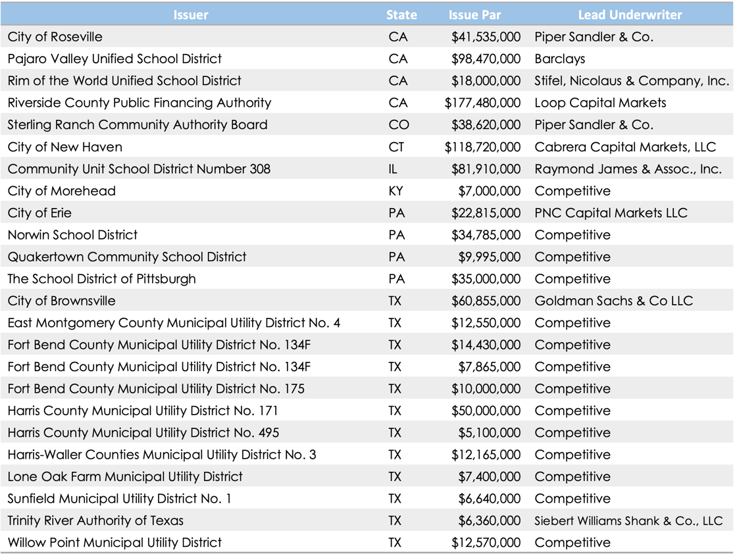
Task: Click Cabrera Capital Markets, LLC cell
Action: [625, 147]
